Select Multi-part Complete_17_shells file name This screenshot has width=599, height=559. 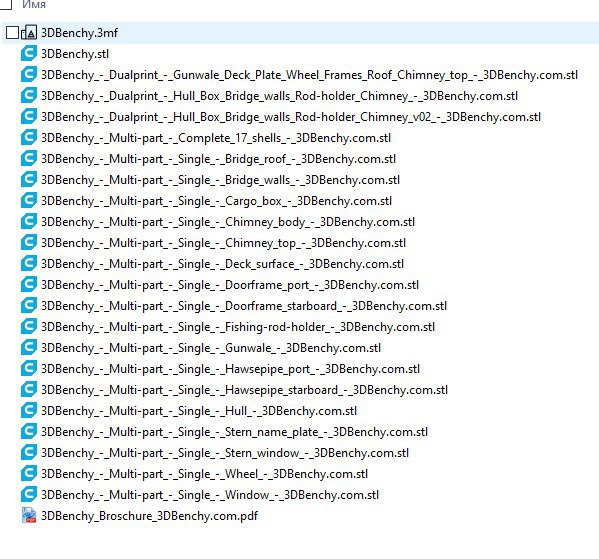point(216,138)
